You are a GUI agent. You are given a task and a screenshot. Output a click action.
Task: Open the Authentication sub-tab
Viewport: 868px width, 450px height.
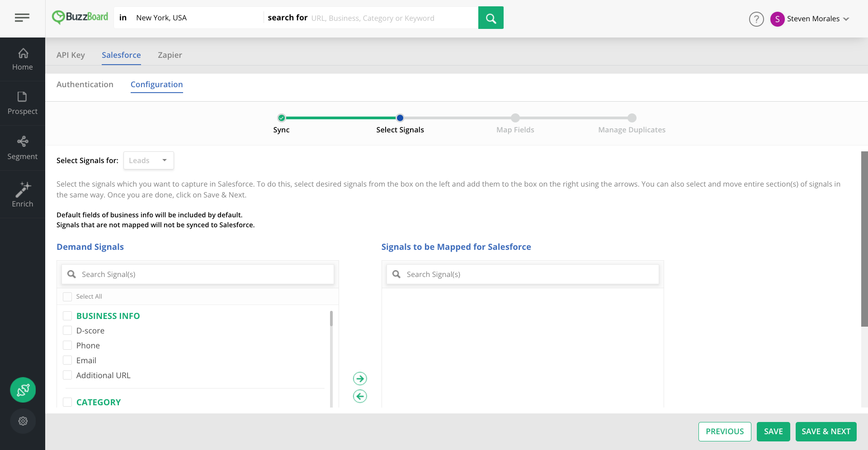coord(85,84)
